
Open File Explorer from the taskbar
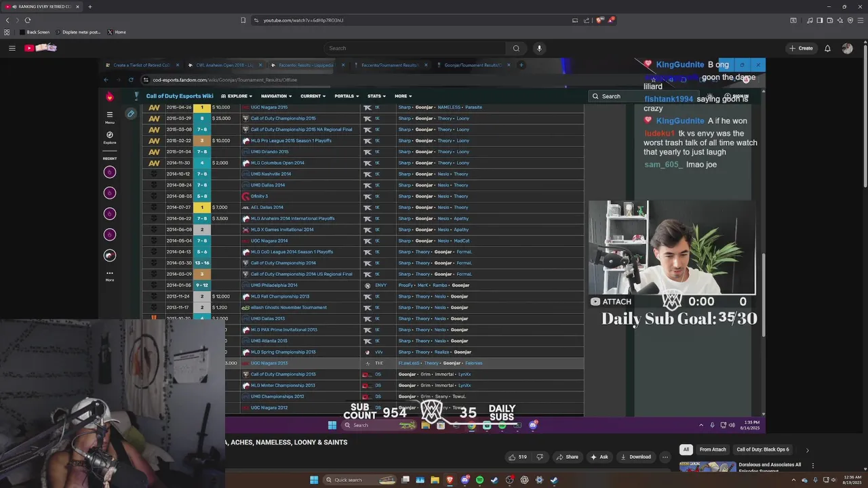[435, 480]
